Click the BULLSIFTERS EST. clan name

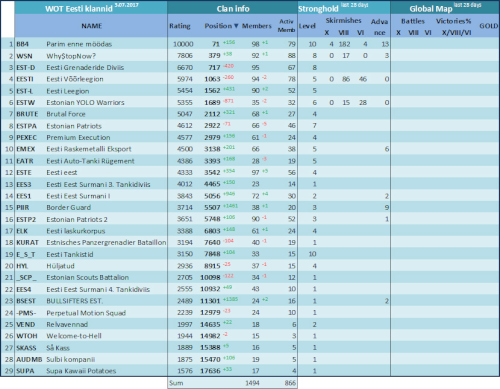point(74,301)
